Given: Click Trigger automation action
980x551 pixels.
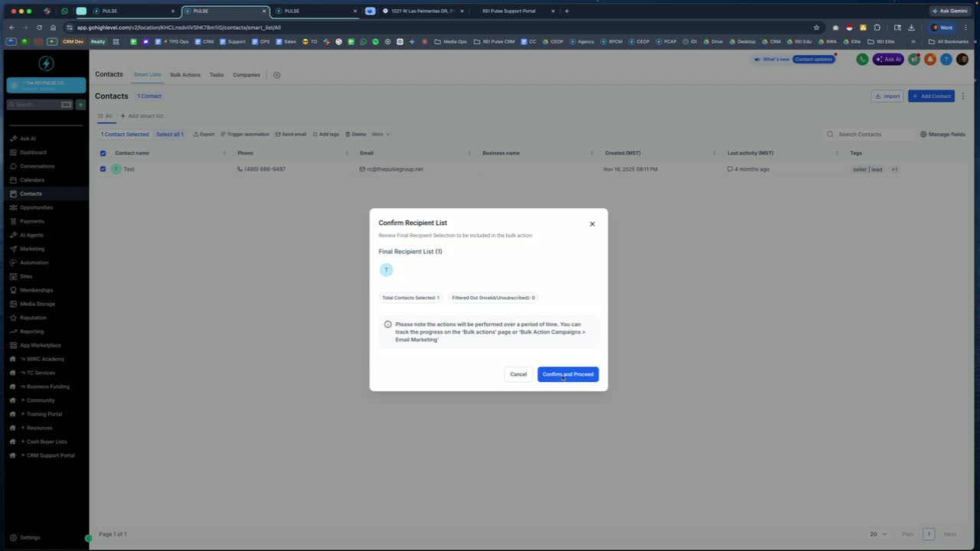Looking at the screenshot, I should coord(245,134).
